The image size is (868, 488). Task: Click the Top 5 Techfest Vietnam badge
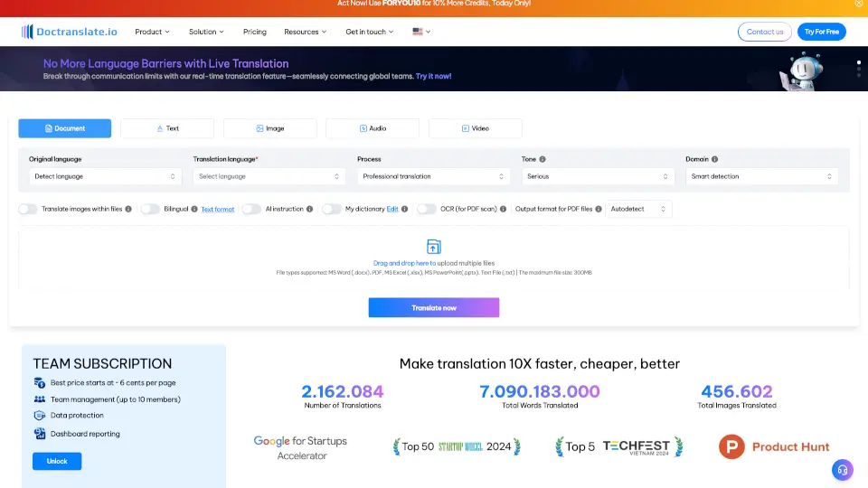618,446
